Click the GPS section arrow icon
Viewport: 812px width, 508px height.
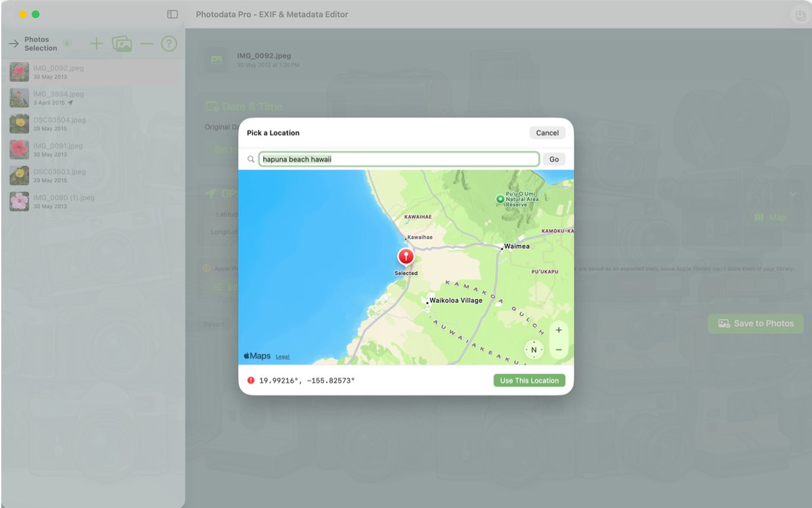[x=211, y=194]
